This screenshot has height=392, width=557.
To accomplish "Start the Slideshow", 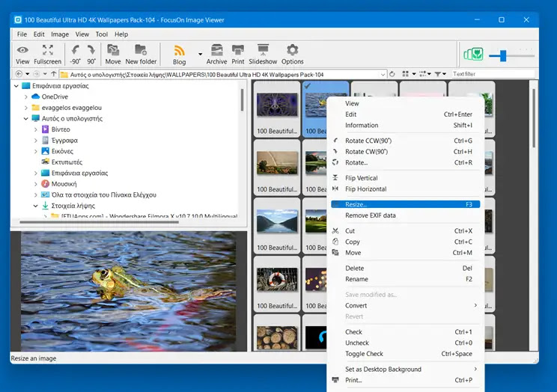I will [x=263, y=55].
